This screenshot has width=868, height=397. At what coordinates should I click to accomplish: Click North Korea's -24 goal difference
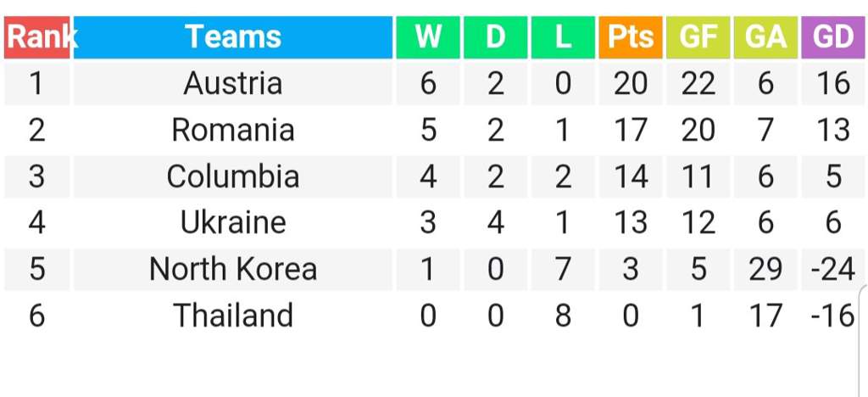tap(833, 270)
